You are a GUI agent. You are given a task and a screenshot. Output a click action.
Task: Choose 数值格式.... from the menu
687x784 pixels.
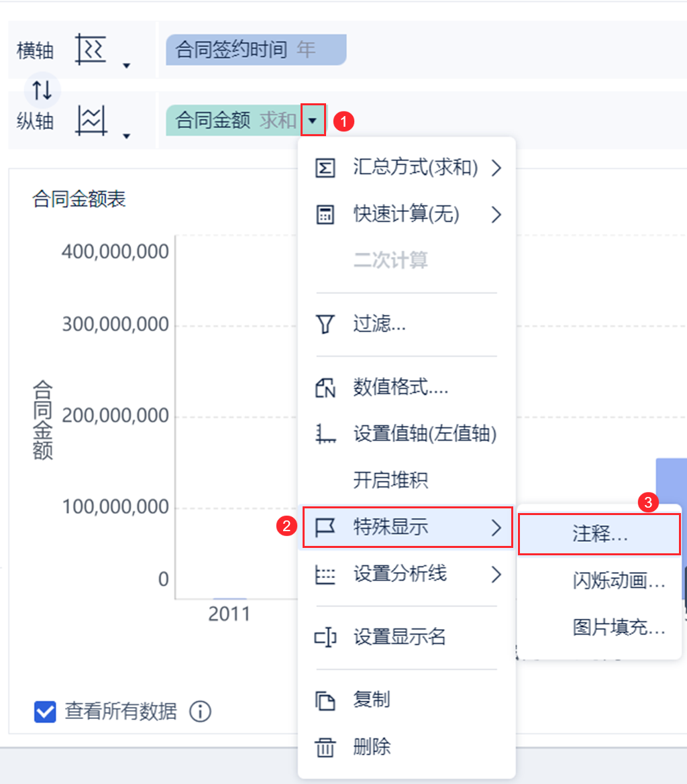407,388
